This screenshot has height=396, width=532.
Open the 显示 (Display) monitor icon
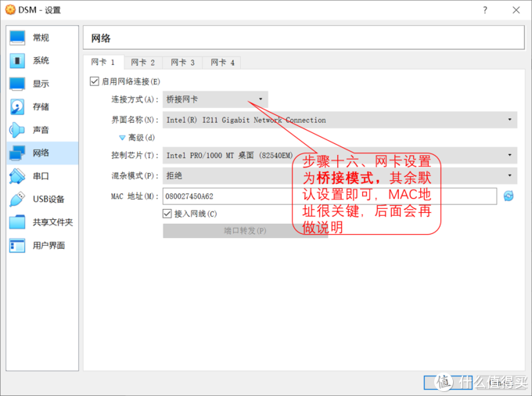point(17,84)
